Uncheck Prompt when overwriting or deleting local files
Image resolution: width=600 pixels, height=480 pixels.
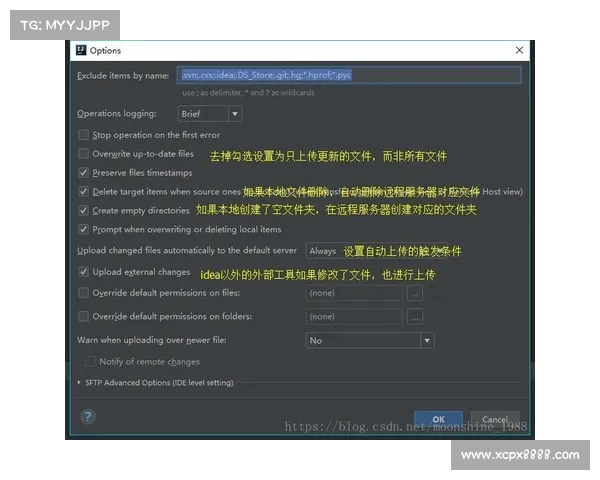coord(83,230)
